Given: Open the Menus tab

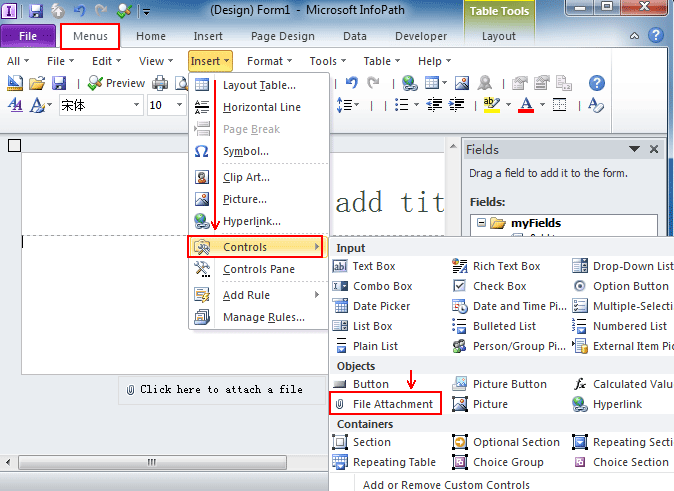Looking at the screenshot, I should point(90,36).
